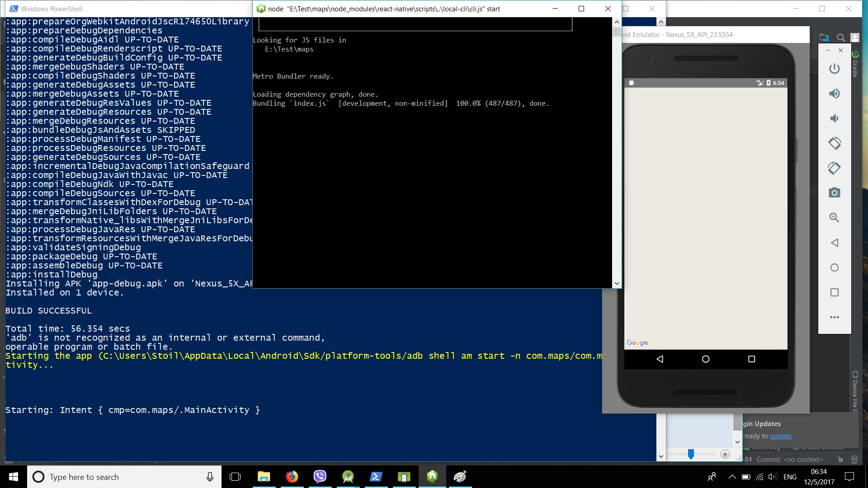Tap the emulator Back navigation icon

pos(660,359)
